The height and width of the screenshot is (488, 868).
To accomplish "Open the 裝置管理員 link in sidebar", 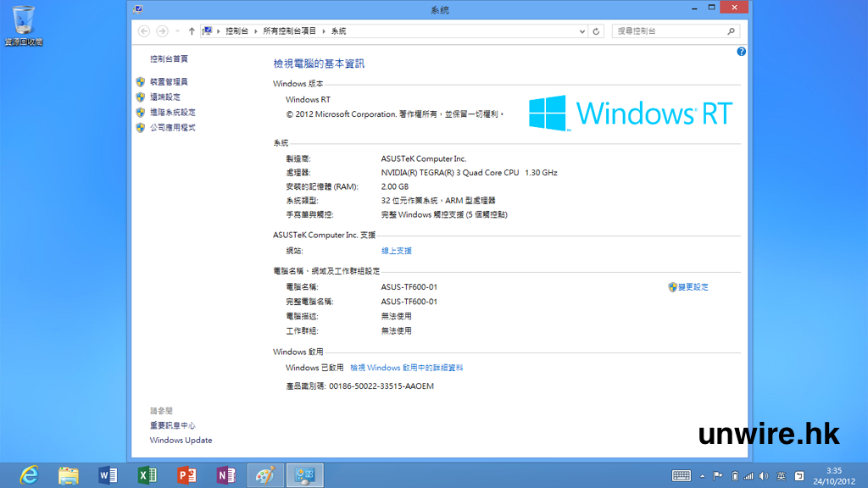I will (169, 82).
